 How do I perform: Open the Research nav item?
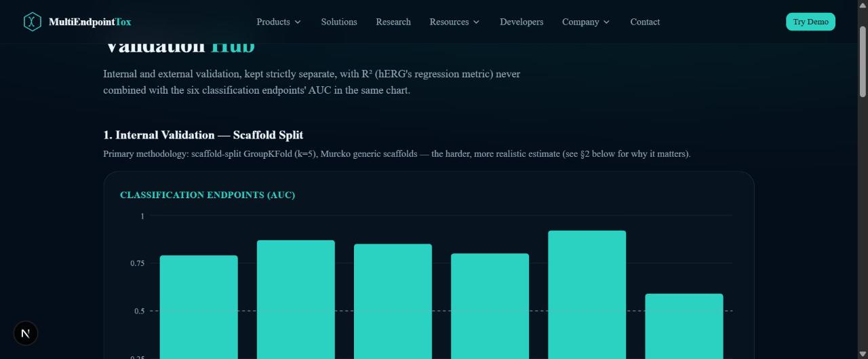tap(393, 22)
